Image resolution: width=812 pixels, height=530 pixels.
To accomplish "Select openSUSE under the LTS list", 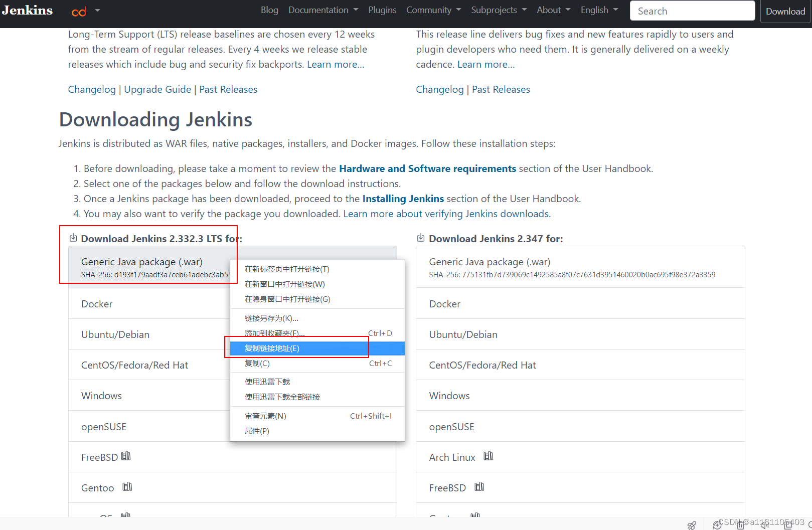I will [x=149, y=426].
